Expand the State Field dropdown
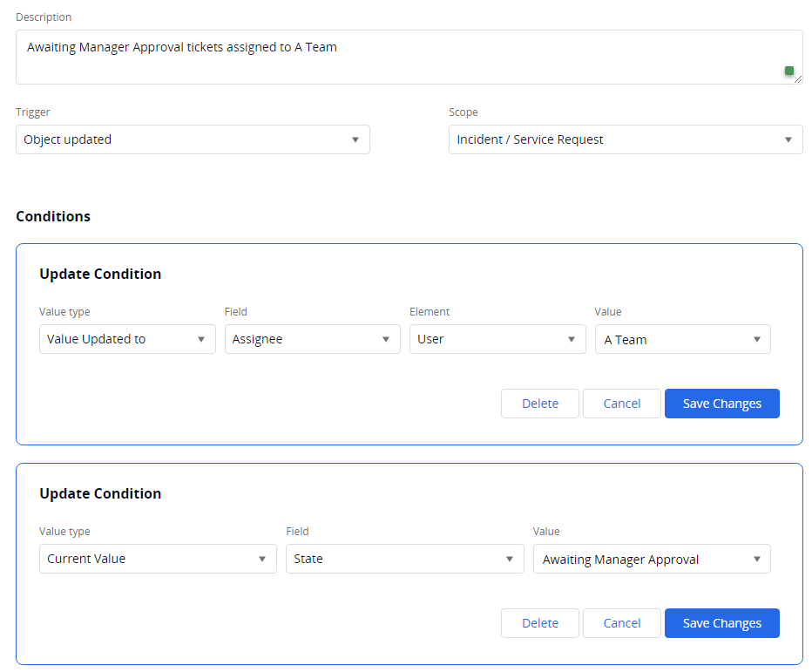Viewport: 812px width, 672px height. 404,559
